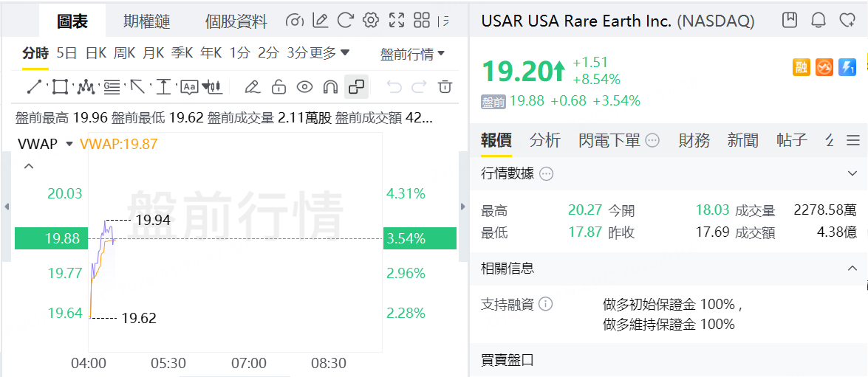868x377 pixels.
Task: Click the info icon next to 支持融資
Action: pos(545,304)
